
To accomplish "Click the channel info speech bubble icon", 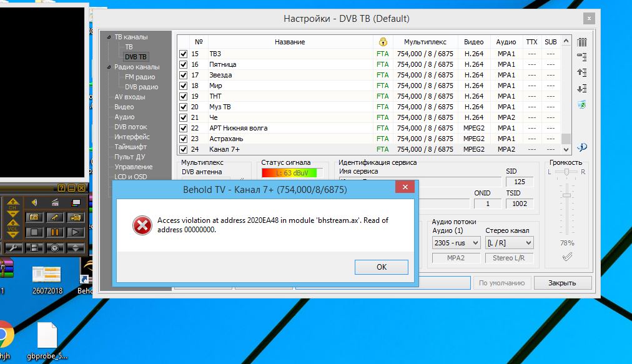I will pyautogui.click(x=582, y=147).
